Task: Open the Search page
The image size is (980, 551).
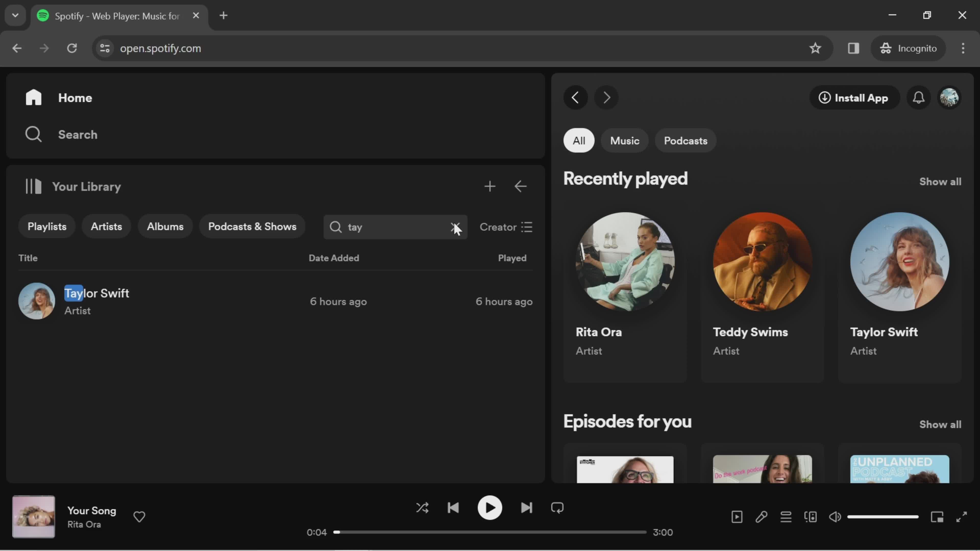Action: point(61,135)
